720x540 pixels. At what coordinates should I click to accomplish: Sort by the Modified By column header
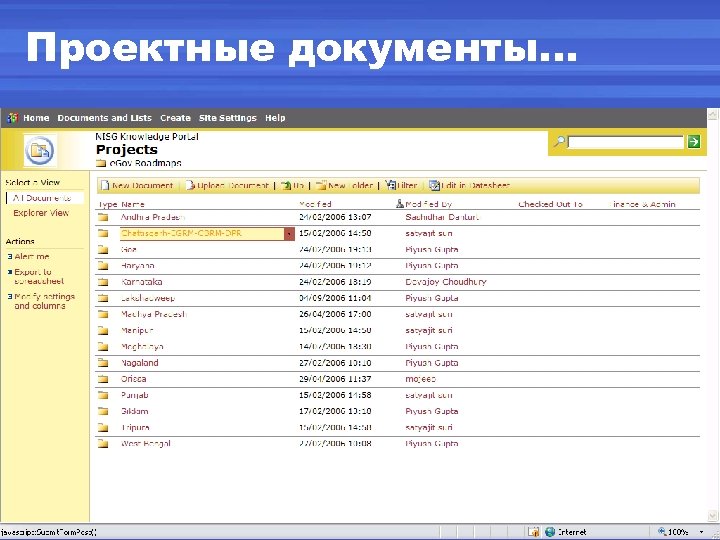[428, 204]
